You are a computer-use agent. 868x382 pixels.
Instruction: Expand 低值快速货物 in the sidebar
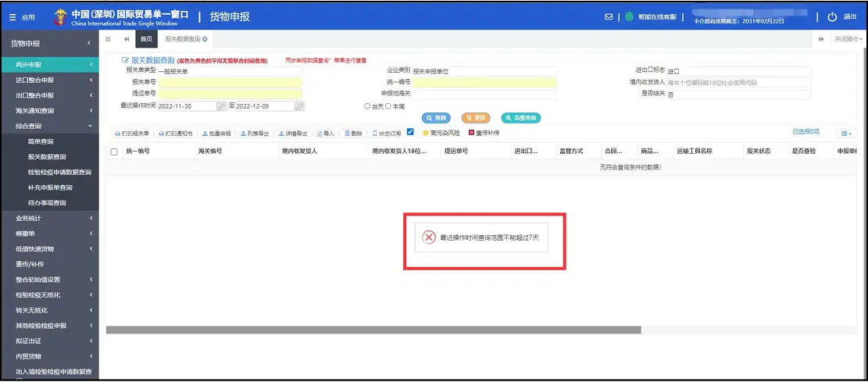[x=50, y=249]
